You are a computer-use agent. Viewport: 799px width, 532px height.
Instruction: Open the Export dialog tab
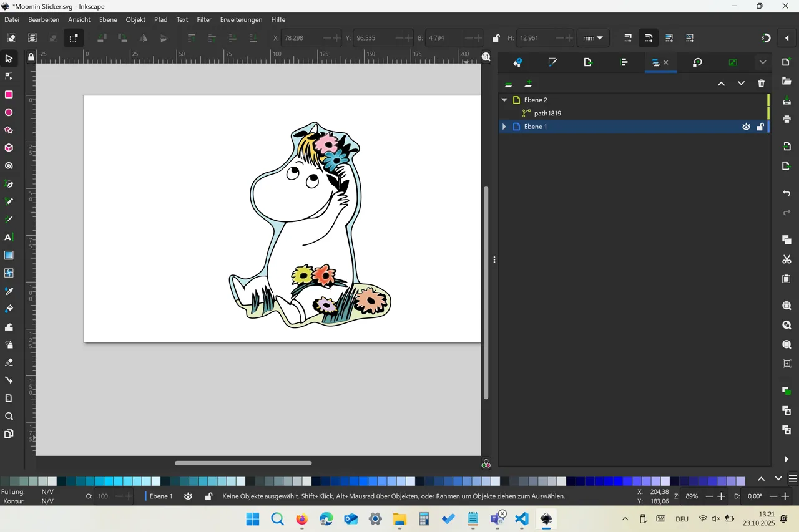588,62
